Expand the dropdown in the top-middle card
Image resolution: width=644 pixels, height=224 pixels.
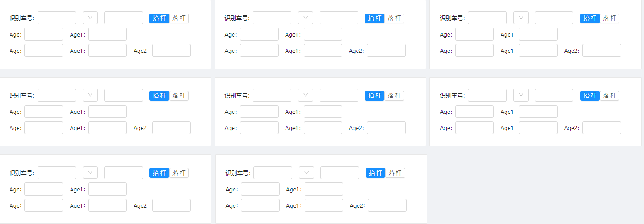305,18
